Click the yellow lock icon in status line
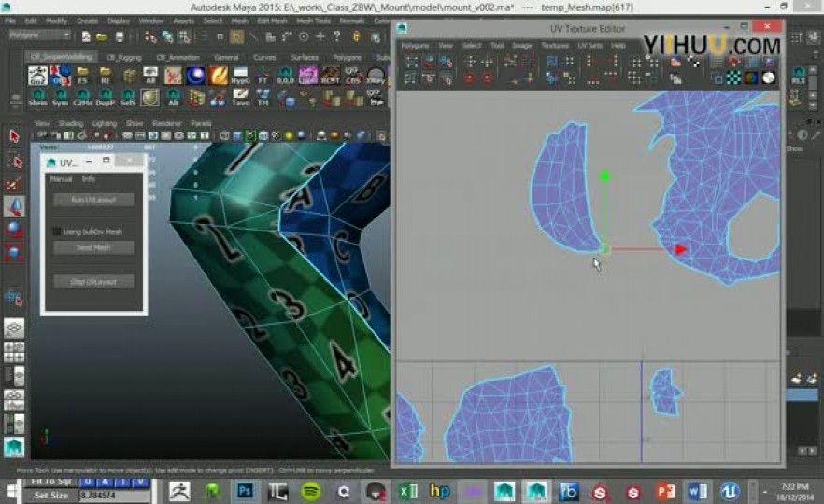824x504 pixels. 356,36
